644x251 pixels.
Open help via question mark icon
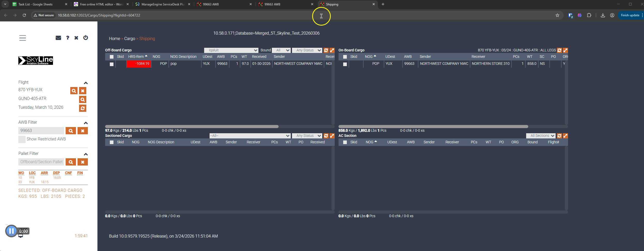pyautogui.click(x=67, y=38)
